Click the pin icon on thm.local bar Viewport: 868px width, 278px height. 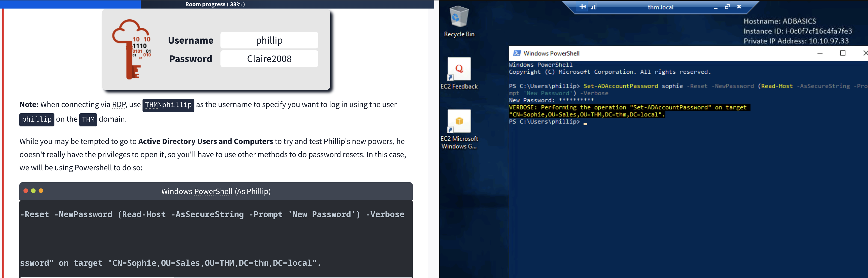click(x=583, y=7)
